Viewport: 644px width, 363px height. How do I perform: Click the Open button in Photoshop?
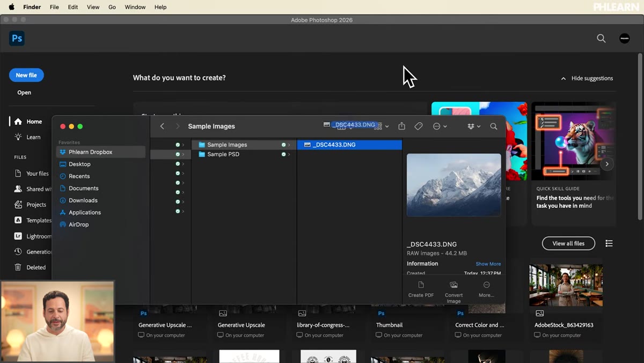coord(24,92)
